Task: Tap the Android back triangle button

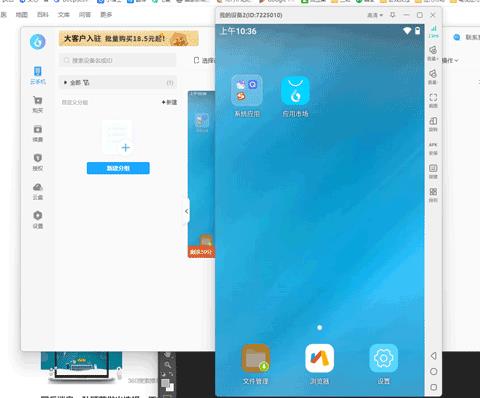Action: coord(433,356)
